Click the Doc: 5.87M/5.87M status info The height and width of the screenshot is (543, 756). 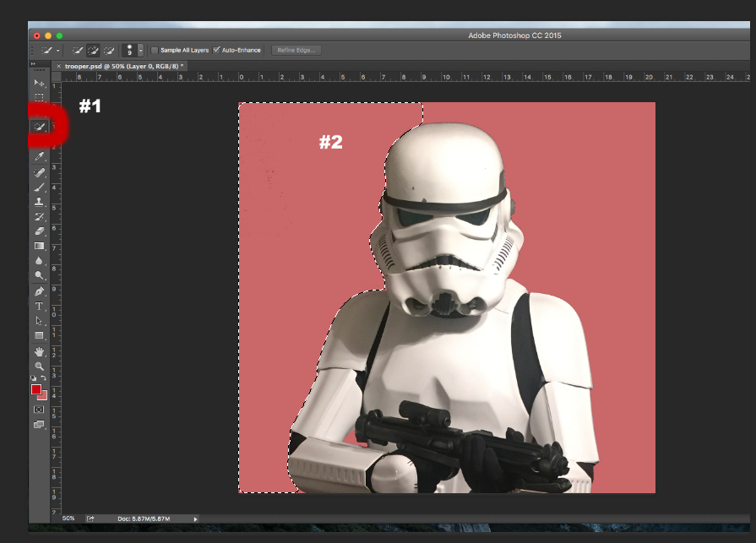pyautogui.click(x=144, y=519)
